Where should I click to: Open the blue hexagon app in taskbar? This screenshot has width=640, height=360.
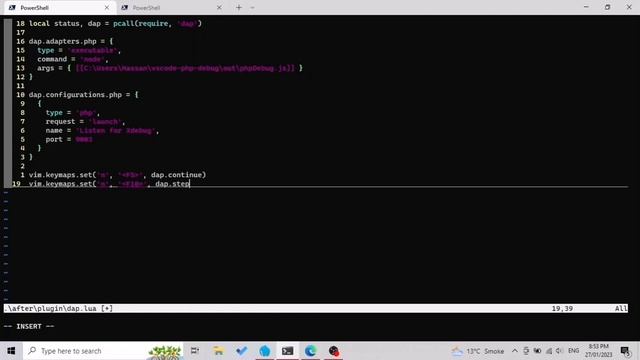[264, 351]
